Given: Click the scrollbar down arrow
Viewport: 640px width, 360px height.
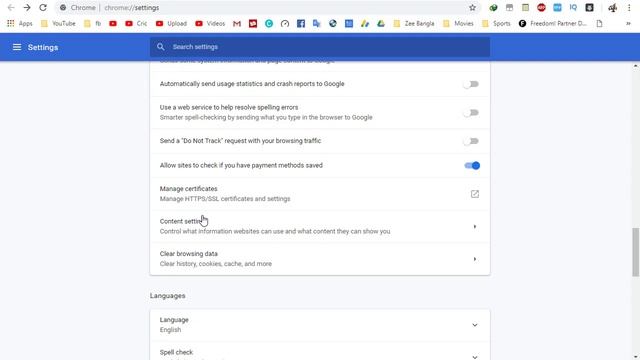Looking at the screenshot, I should coord(636,356).
